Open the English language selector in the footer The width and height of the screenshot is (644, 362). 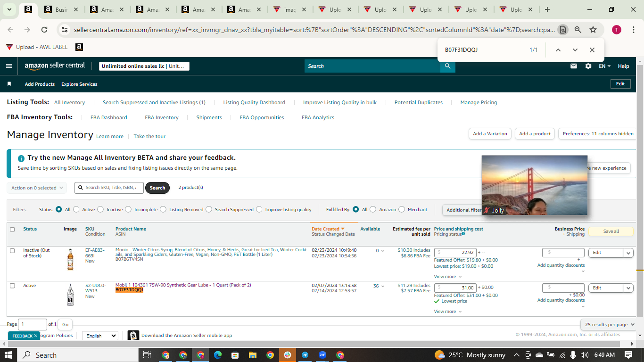[100, 336]
